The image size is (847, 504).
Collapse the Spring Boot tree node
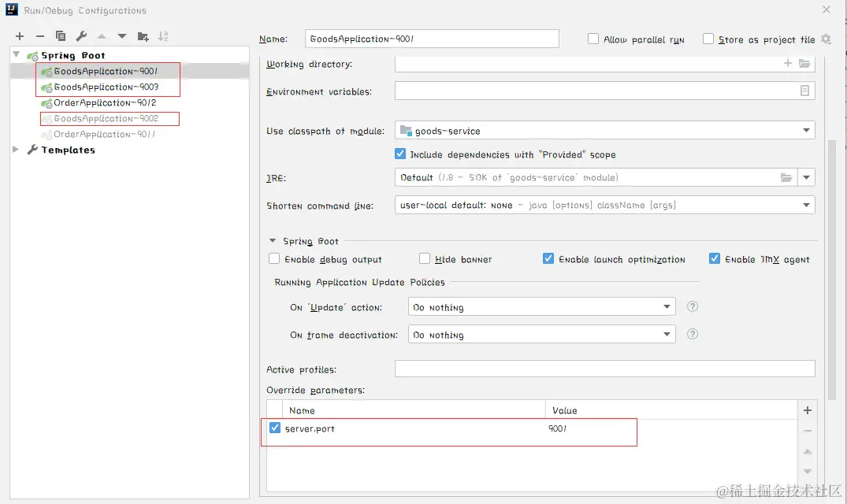[17, 54]
